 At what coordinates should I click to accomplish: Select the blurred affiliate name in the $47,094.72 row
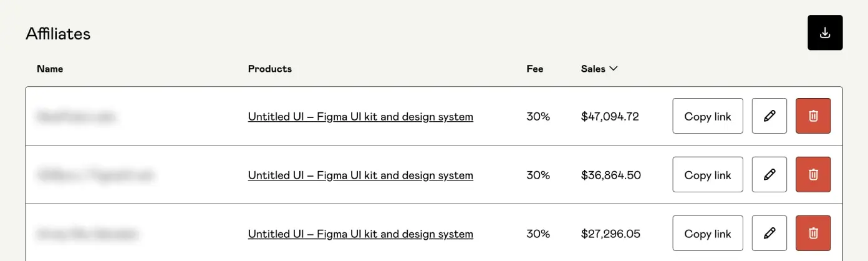76,117
